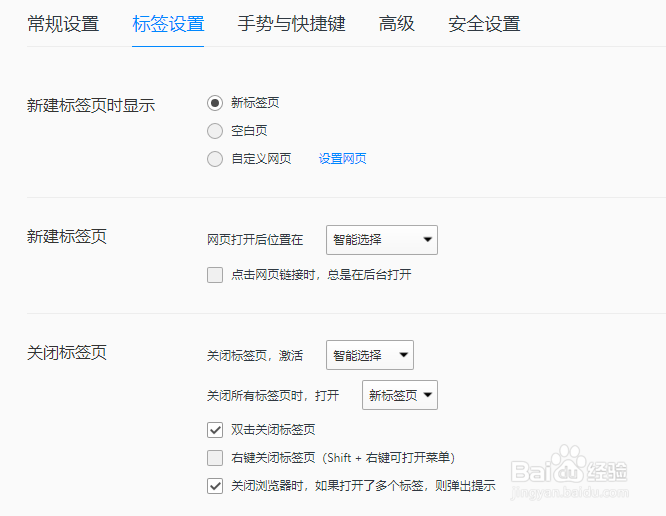Switch to the 标签设置 tab
Image resolution: width=666 pixels, height=516 pixels.
coord(168,24)
